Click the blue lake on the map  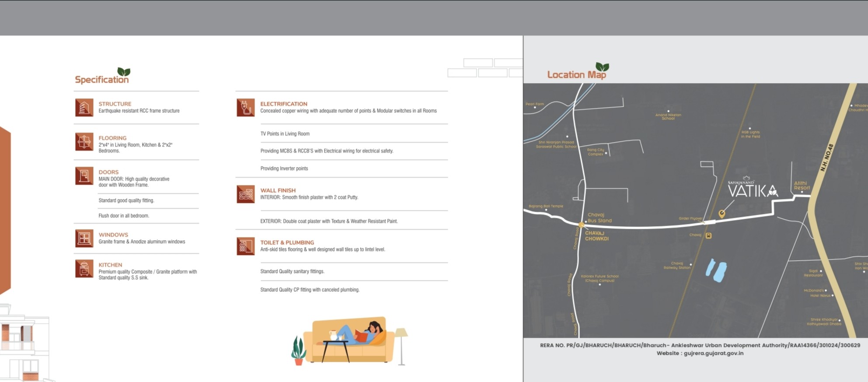tap(716, 270)
